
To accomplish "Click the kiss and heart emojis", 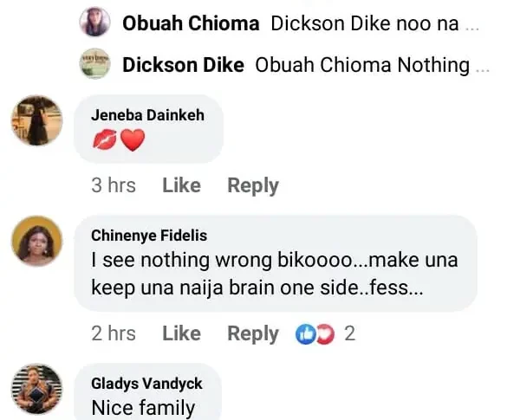I will pos(118,139).
